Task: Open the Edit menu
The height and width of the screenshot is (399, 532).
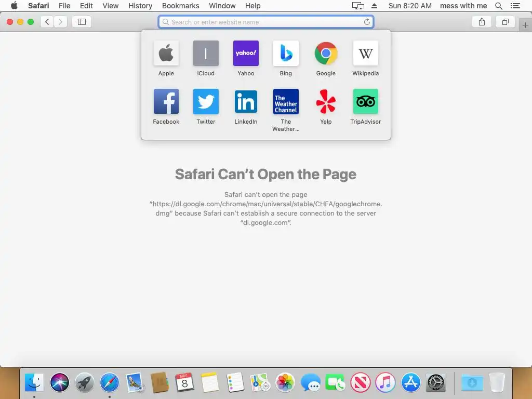Action: pos(86,6)
